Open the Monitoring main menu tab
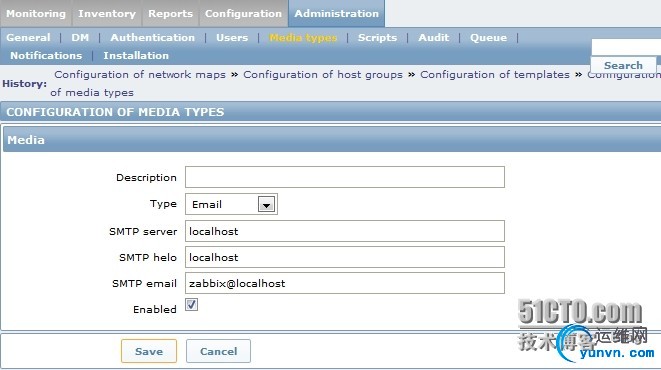Viewport: 661px width, 370px height. 36,13
